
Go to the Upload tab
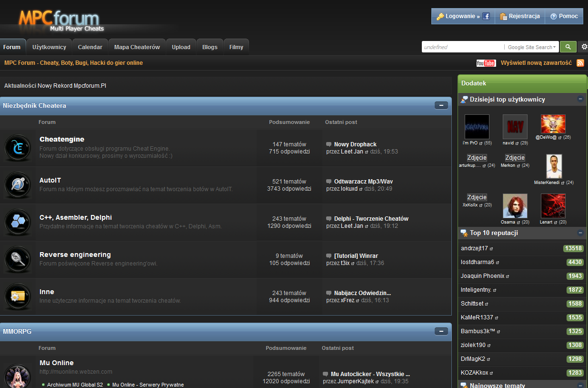181,47
